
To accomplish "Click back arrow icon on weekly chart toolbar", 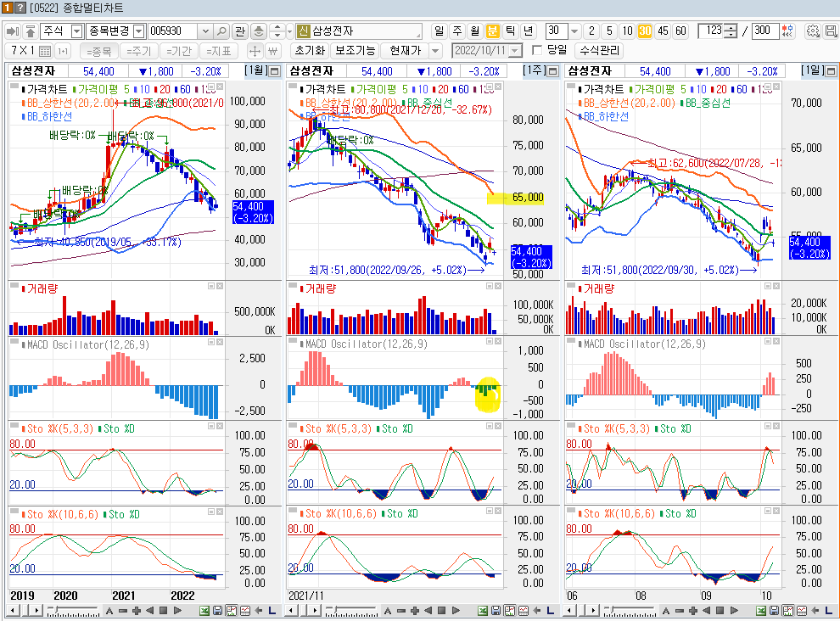I will (537, 611).
